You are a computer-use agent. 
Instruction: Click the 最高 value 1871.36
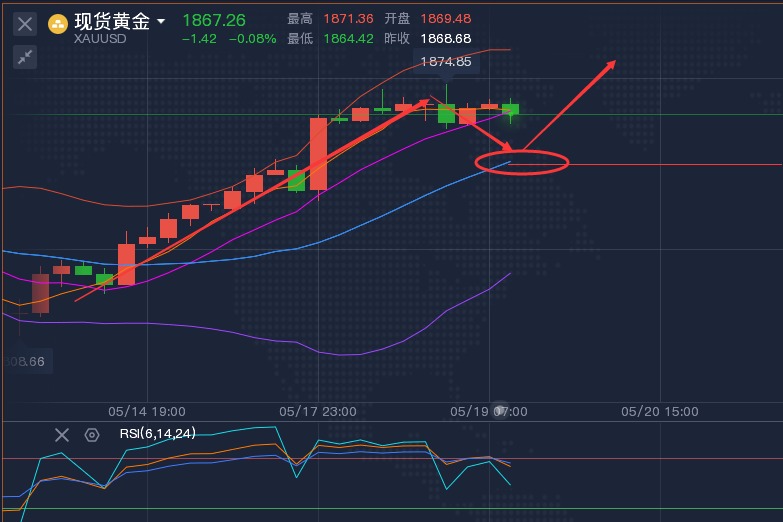(x=346, y=19)
